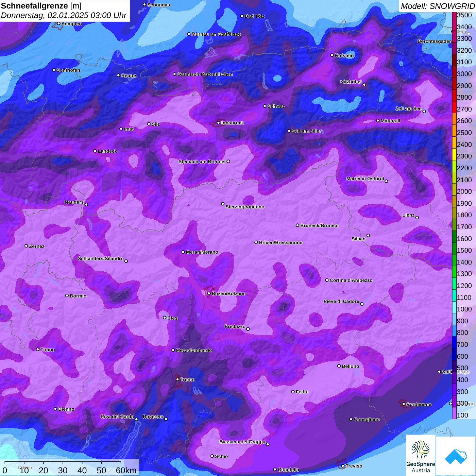
Task: Click the Sonthofen label
Action: click(x=68, y=70)
